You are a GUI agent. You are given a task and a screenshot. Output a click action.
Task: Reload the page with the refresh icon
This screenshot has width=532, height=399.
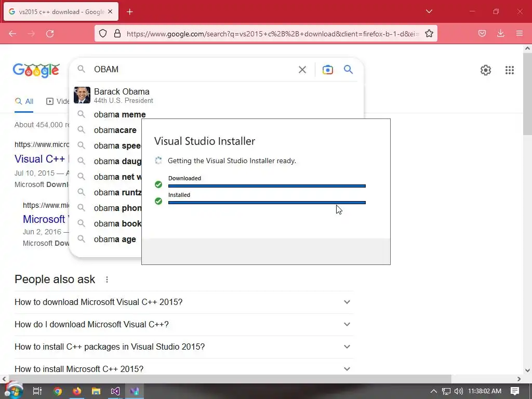50,34
